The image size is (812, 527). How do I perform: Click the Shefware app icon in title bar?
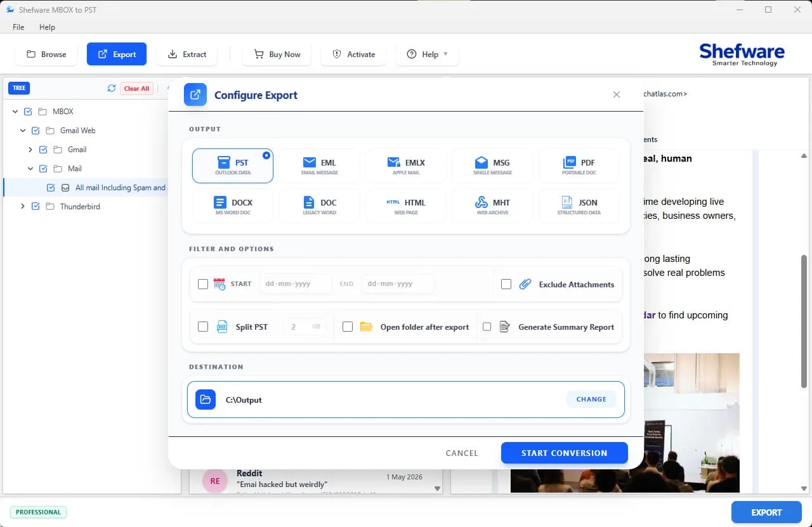(10, 10)
